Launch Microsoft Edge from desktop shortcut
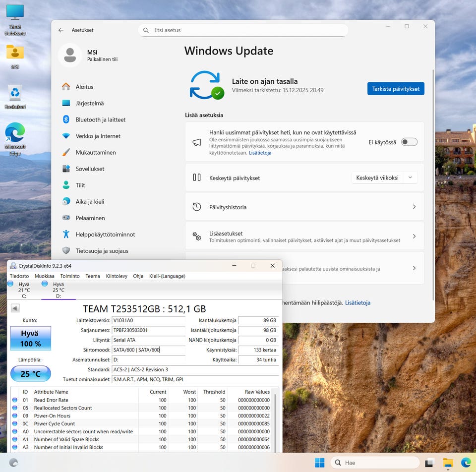Viewport: 476px width, 472px height. [x=15, y=139]
